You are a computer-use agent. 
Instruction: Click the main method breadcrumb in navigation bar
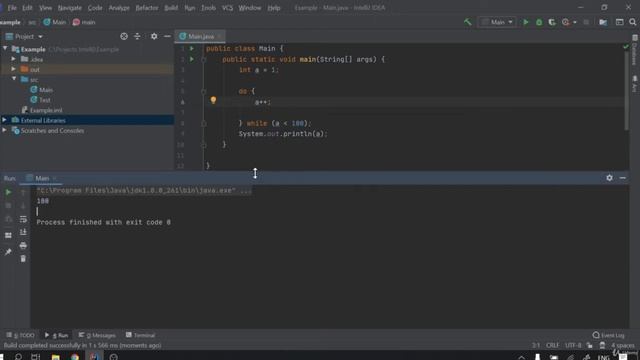84,22
